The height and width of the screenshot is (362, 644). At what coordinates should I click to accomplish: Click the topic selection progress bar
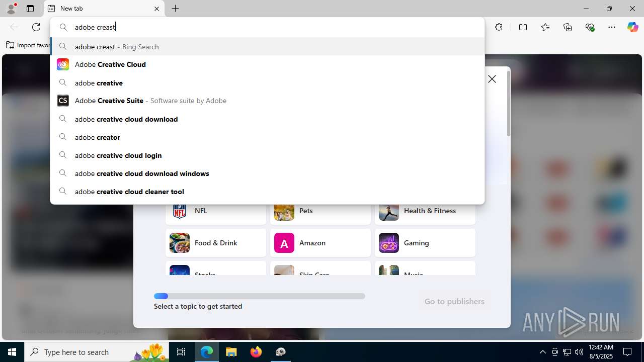[260, 296]
